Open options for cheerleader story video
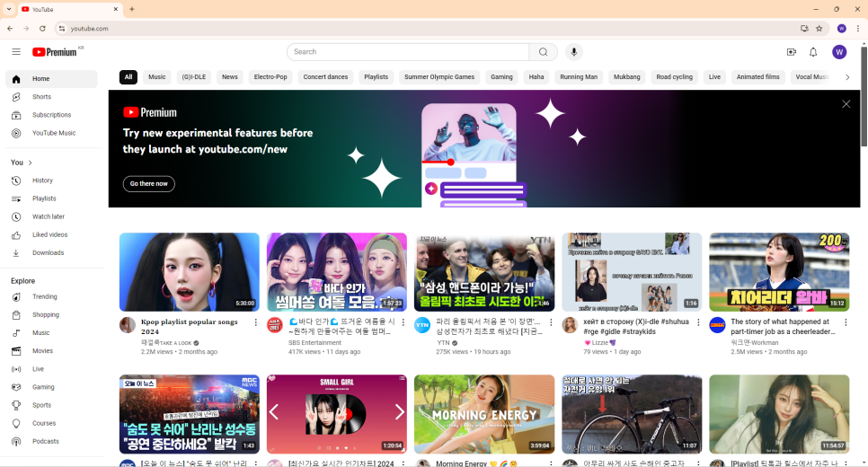Screen dimensions: 868x467 click(846, 322)
